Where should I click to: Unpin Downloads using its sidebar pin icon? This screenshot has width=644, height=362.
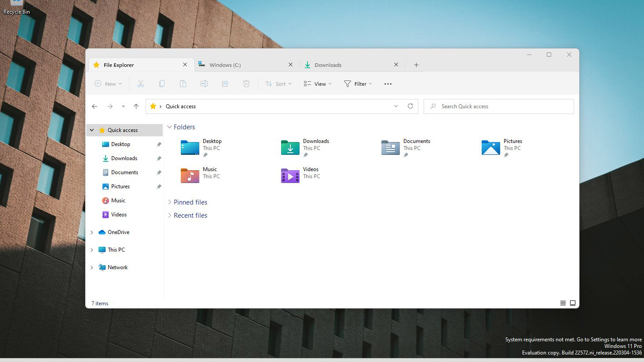click(x=159, y=158)
